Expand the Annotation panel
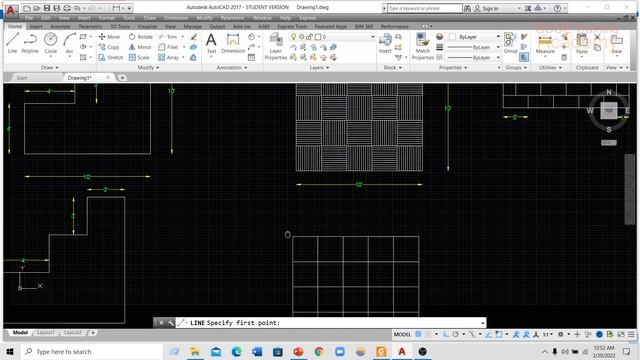This screenshot has height=360, width=640. coord(232,68)
